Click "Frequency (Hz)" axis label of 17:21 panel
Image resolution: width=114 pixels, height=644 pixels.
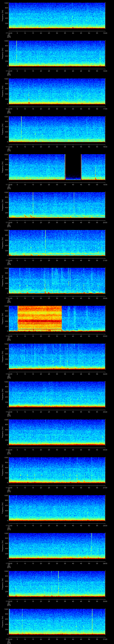(x=3, y=280)
